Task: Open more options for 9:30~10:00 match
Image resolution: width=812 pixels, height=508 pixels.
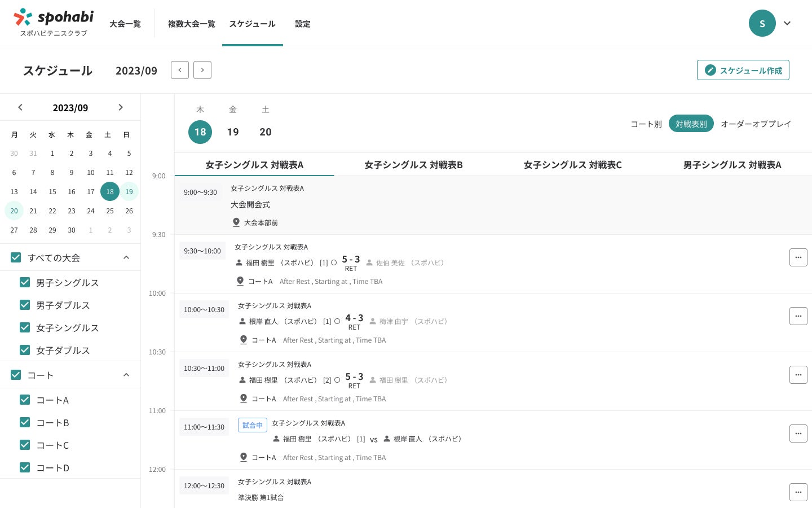Action: coord(798,257)
